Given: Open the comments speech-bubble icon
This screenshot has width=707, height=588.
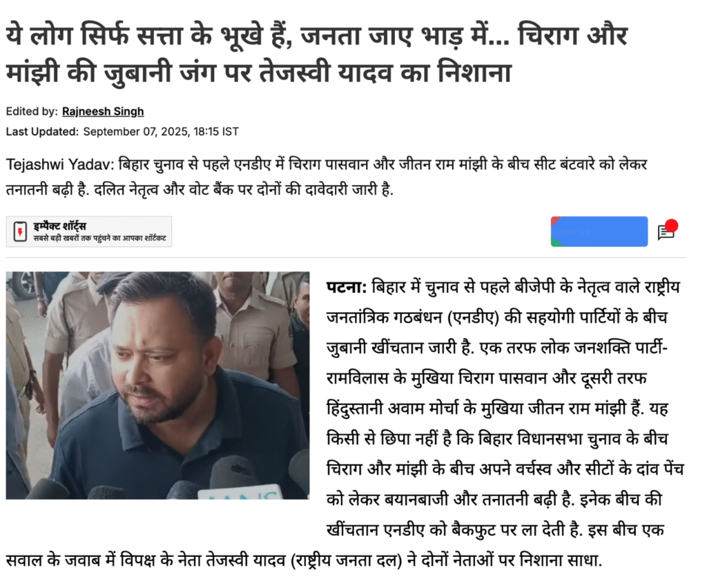Looking at the screenshot, I should click(665, 233).
